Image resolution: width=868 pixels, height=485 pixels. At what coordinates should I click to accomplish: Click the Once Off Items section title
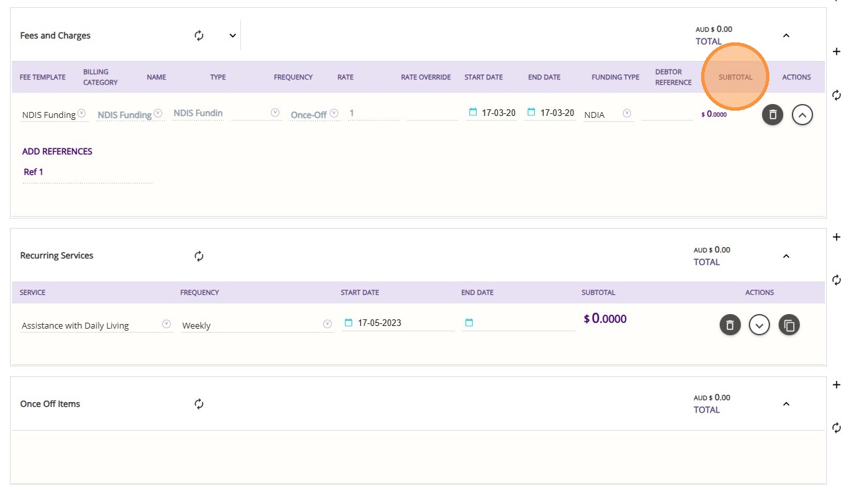(x=50, y=404)
